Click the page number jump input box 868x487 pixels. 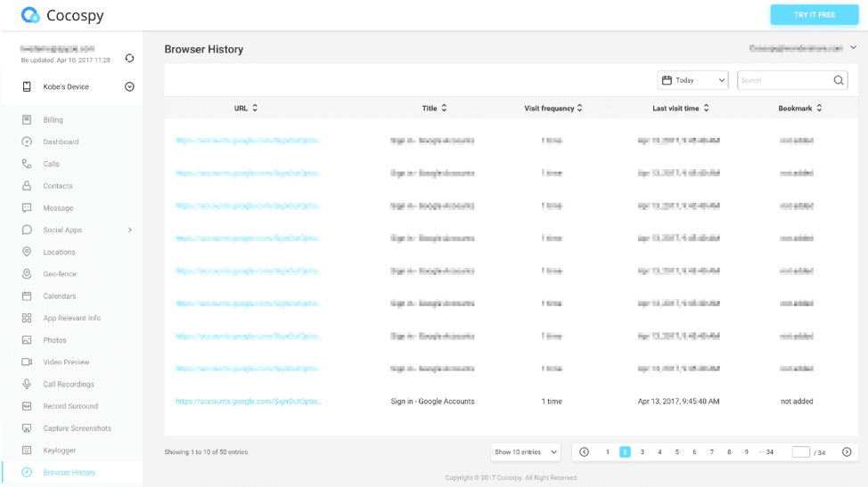pyautogui.click(x=800, y=452)
